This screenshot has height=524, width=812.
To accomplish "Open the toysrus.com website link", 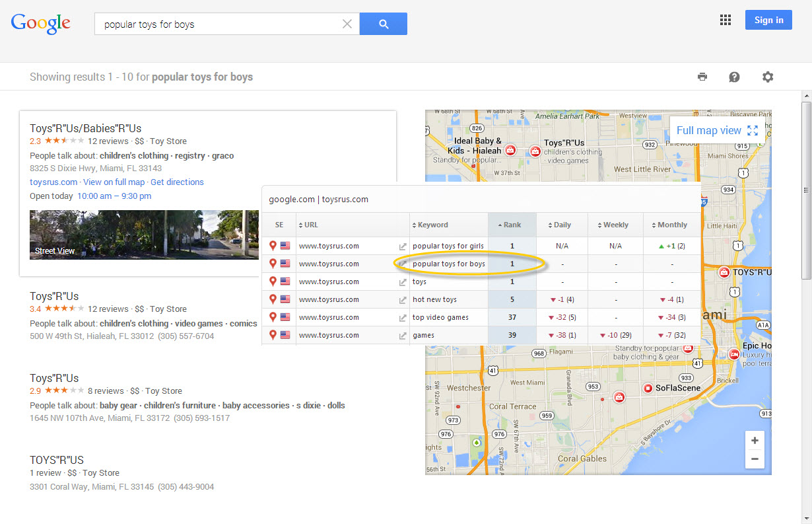I will point(53,182).
